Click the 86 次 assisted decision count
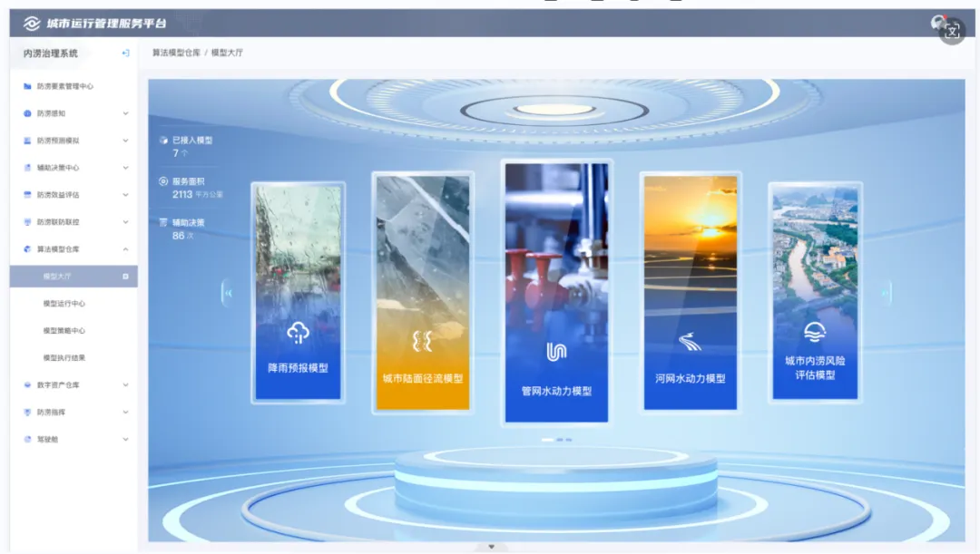Viewport: 980px width, 554px height. 183,236
